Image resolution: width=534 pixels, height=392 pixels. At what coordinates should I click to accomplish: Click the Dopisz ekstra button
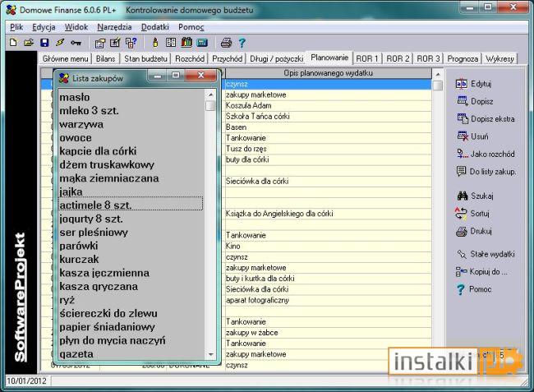[x=486, y=119]
